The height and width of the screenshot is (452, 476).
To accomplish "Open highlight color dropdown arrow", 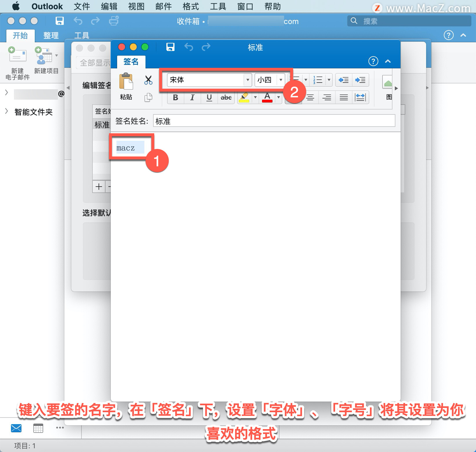I will click(255, 97).
